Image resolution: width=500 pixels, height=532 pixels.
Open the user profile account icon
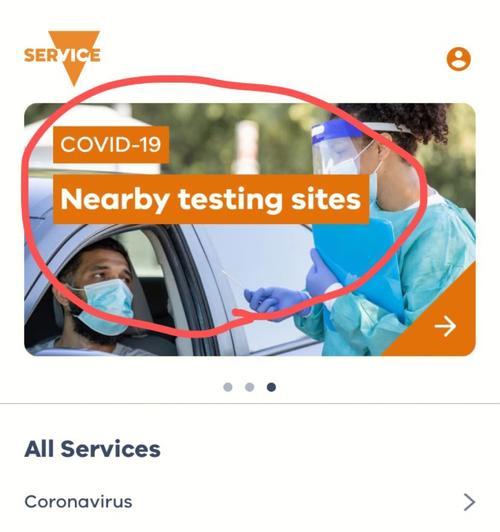pyautogui.click(x=459, y=59)
